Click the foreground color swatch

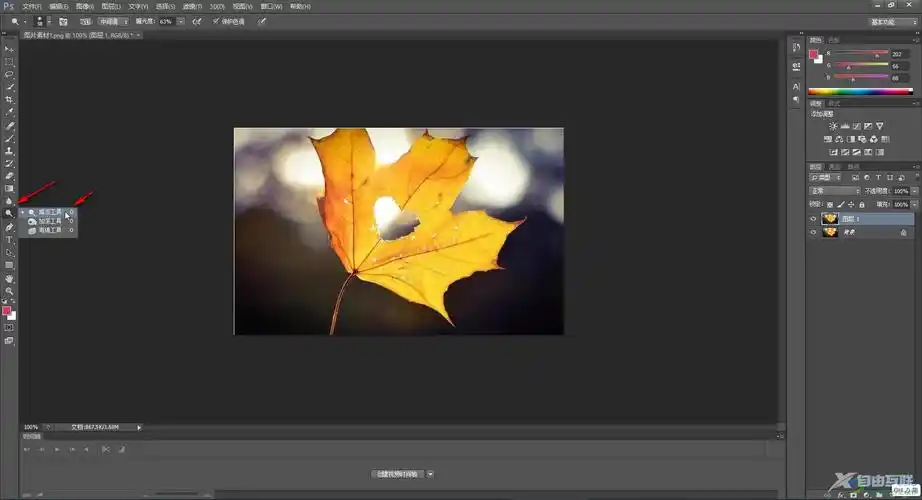(x=7, y=311)
